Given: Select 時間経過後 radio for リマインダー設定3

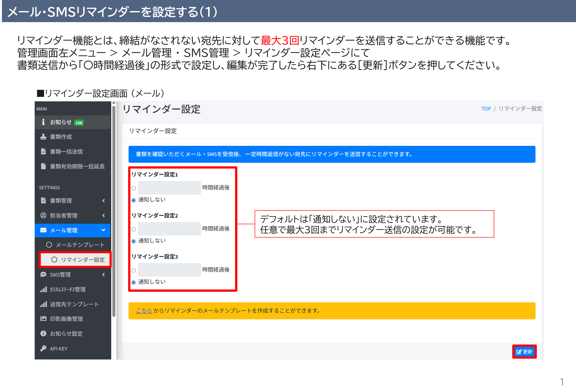Looking at the screenshot, I should [134, 270].
